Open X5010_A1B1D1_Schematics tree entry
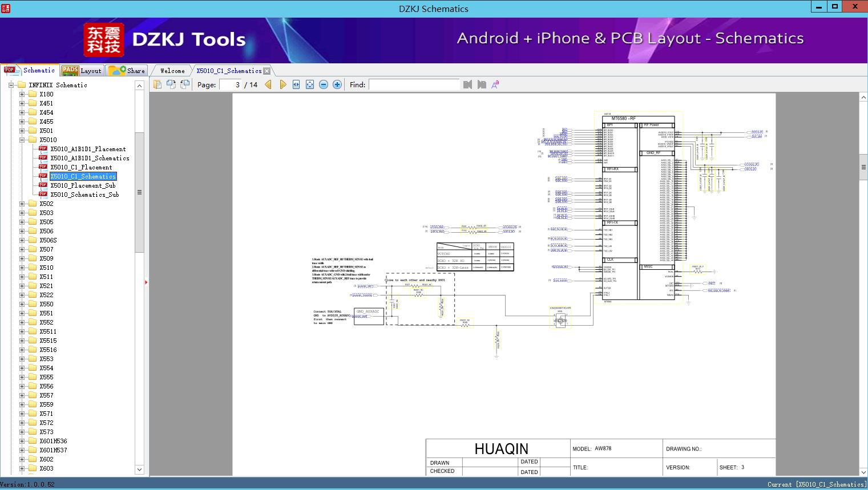Viewport: 868px width, 490px height. [90, 158]
